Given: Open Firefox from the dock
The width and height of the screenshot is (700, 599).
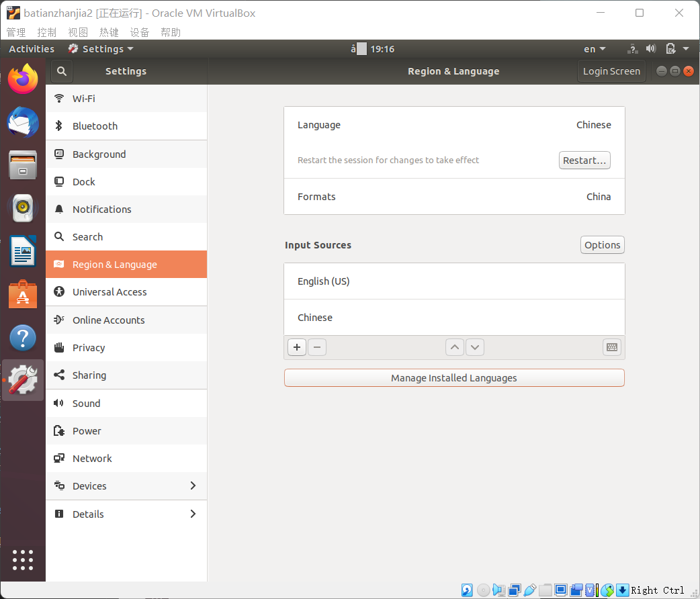Looking at the screenshot, I should [23, 79].
